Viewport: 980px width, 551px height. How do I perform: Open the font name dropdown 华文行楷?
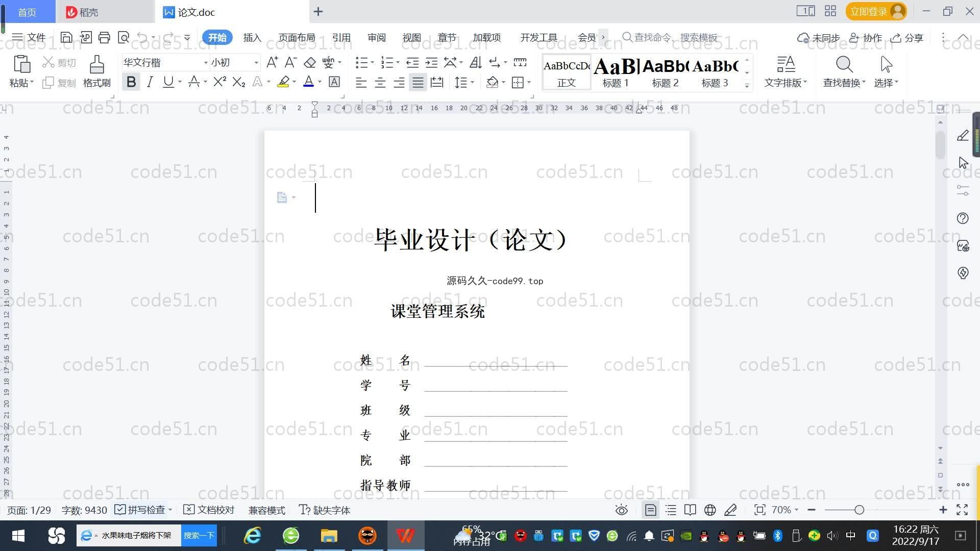click(206, 63)
